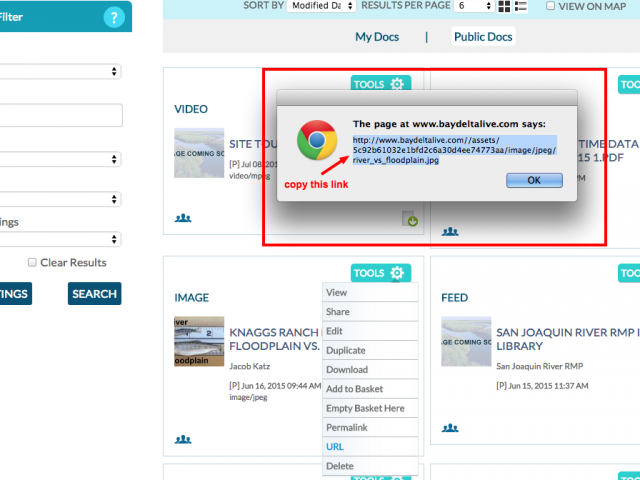Open the filter dropdown below the text field
Image resolution: width=640 pixels, height=480 pixels.
60,159
